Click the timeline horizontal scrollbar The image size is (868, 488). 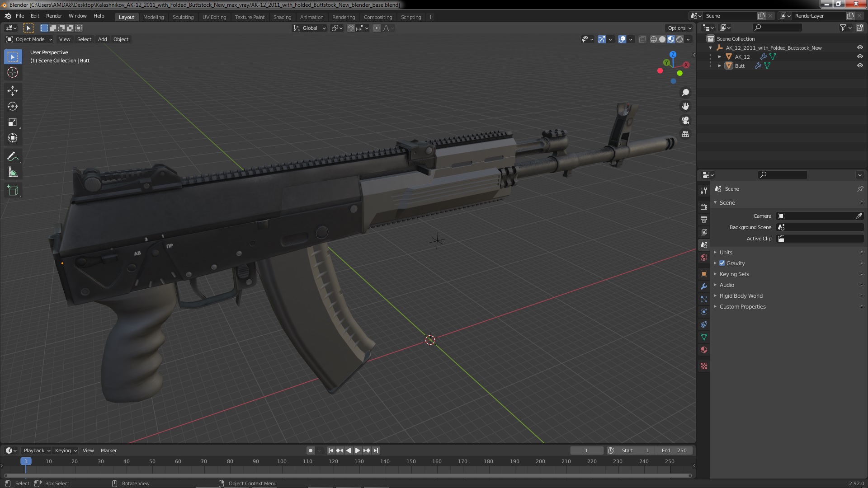348,475
